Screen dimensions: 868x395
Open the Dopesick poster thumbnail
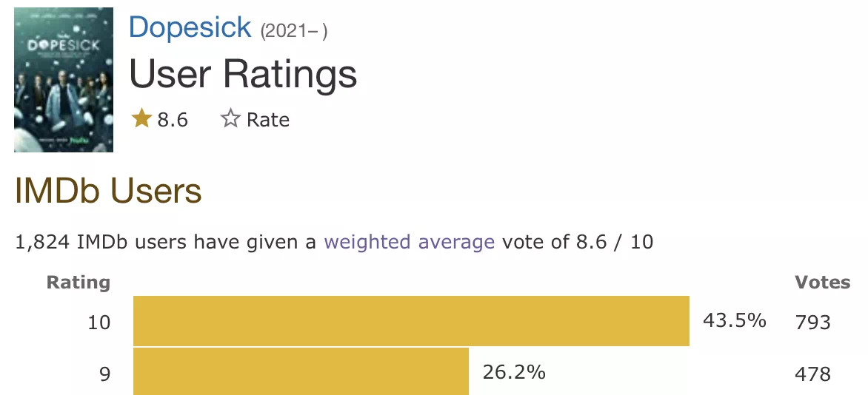pyautogui.click(x=64, y=80)
